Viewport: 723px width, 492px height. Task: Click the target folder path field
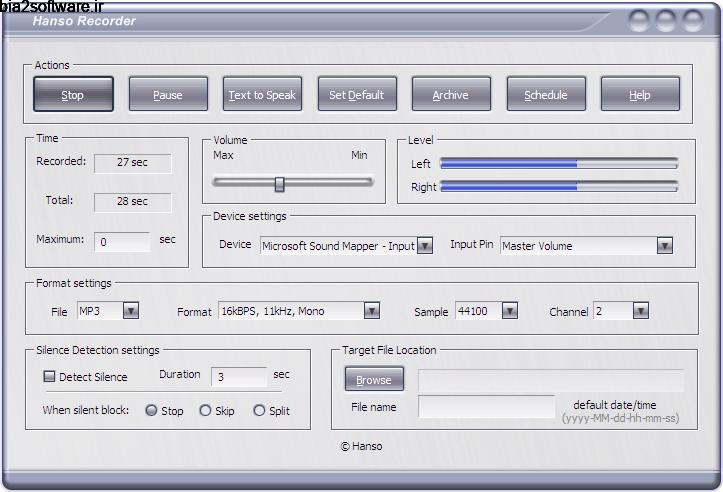551,380
